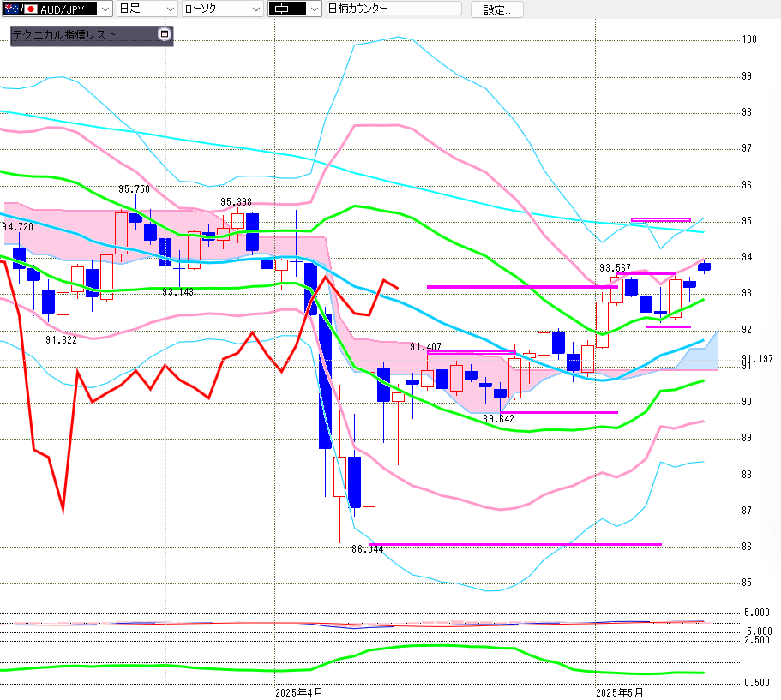This screenshot has width=781, height=700.
Task: Click the 2025年4月 date axis label
Action: coord(299,692)
